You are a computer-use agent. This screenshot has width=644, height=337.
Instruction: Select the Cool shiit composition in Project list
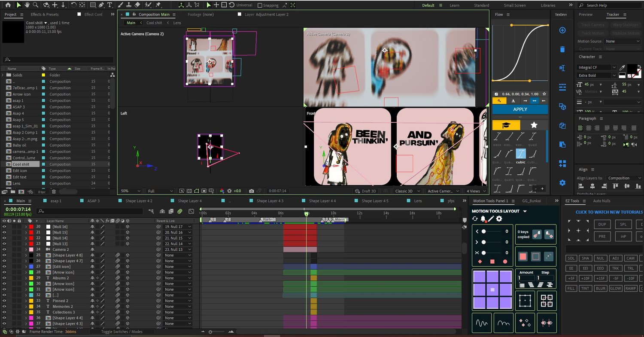tap(21, 164)
